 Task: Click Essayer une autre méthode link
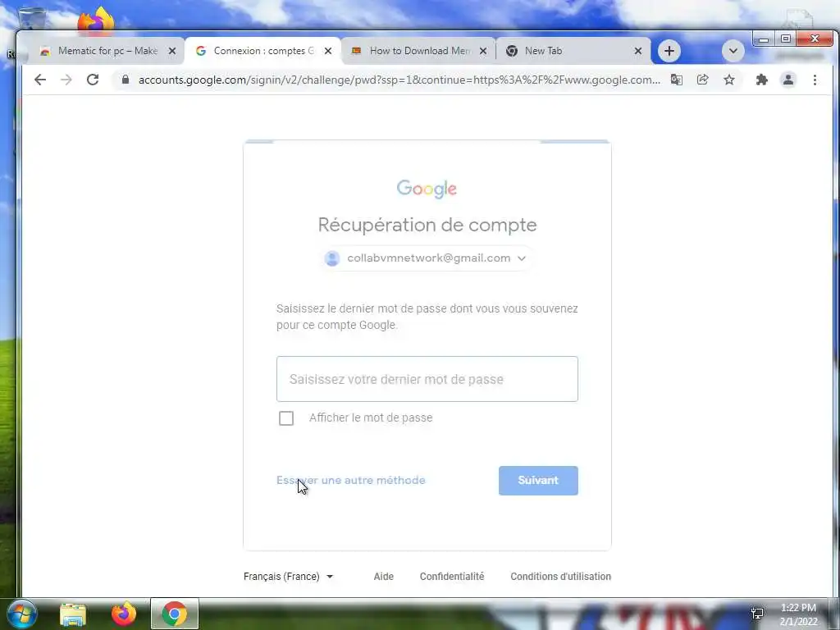351,480
